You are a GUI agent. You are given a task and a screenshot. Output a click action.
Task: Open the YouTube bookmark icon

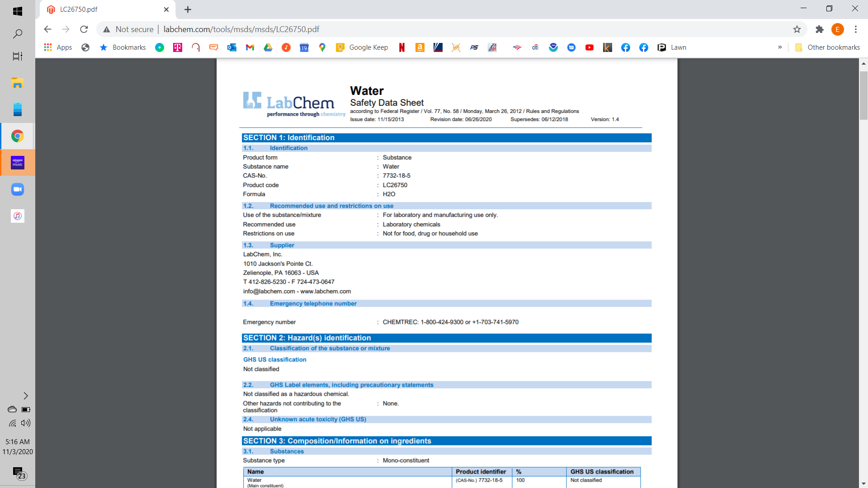(590, 47)
